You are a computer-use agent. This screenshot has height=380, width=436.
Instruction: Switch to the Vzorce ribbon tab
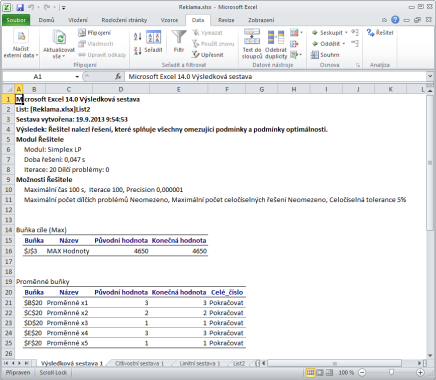(169, 20)
